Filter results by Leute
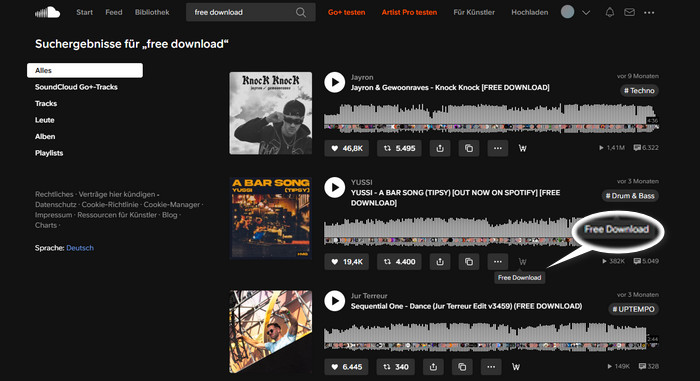Viewport: 700px width, 381px height. click(x=45, y=120)
